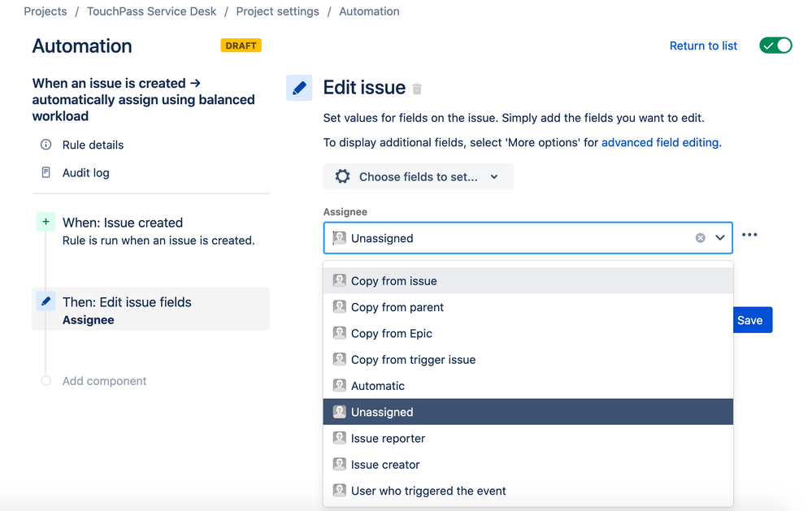This screenshot has width=812, height=511.
Task: Choose Unassigned in the dropdown list
Action: coord(528,412)
